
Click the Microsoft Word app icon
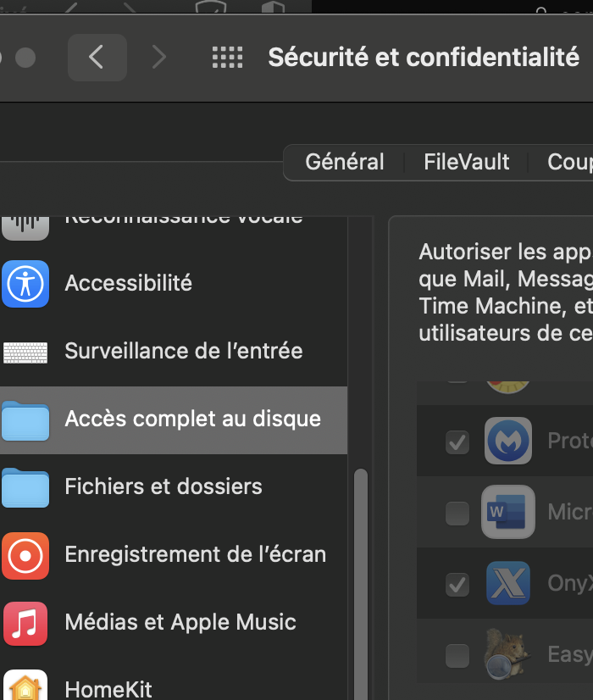508,512
